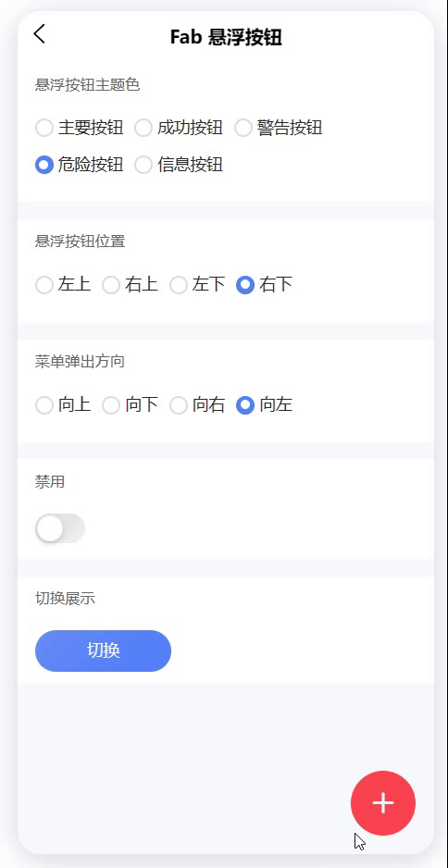Select the 警告按钮 radio option
Viewport: 448px width, 868px height.
coord(279,128)
